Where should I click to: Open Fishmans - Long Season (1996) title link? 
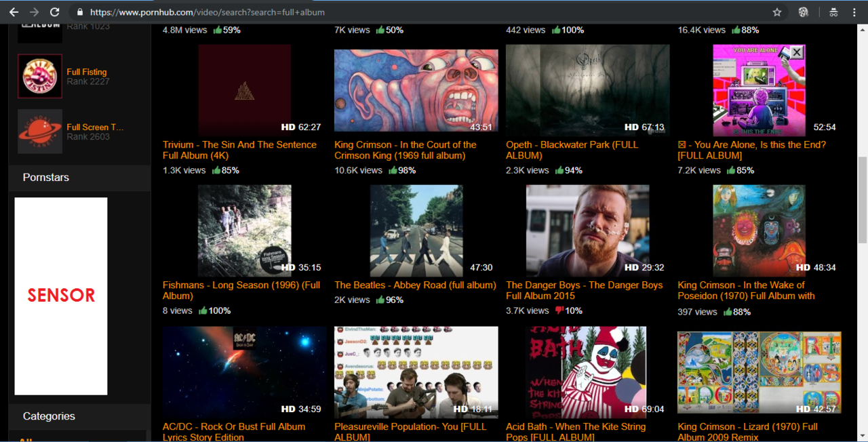241,290
